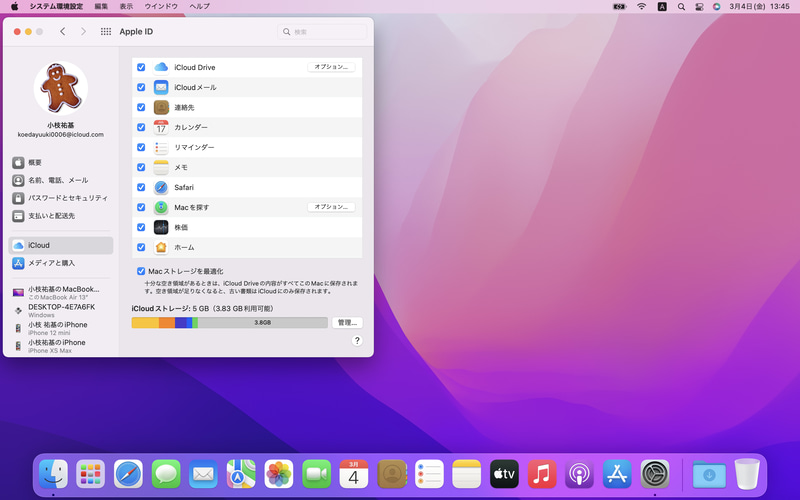Viewport: 800px width, 500px height.
Task: Open 概要 in the sidebar
Action: [61, 163]
